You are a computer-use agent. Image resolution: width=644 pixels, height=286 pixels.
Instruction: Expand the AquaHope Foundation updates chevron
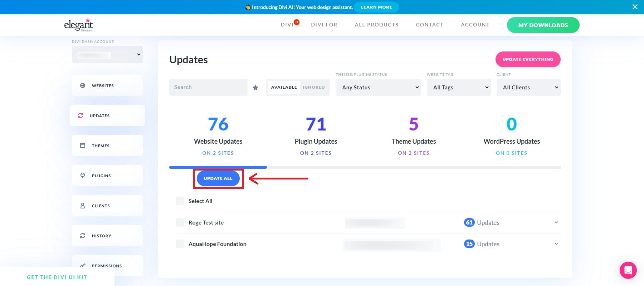pyautogui.click(x=556, y=244)
